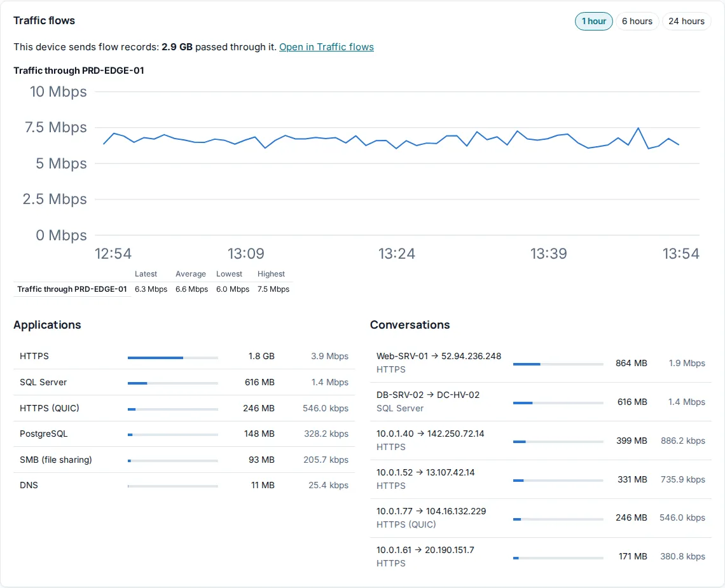Click the PostgreSQL application row
This screenshot has height=588, width=725.
coord(184,434)
